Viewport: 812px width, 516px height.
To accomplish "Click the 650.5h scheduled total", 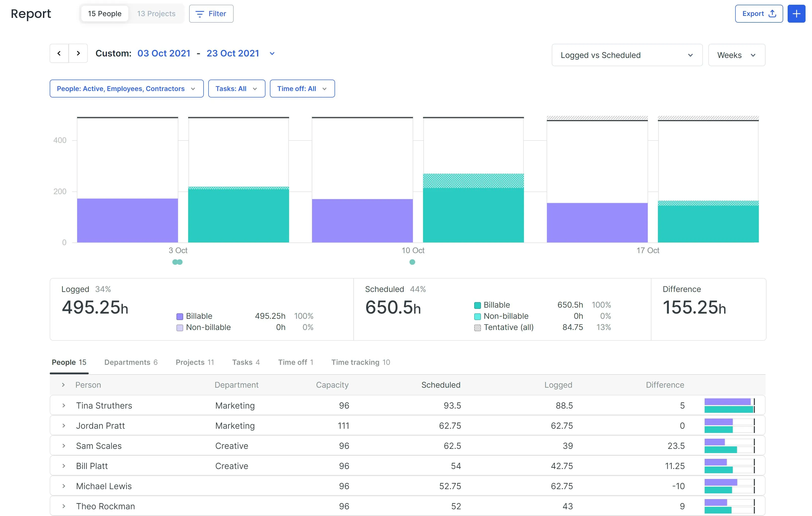I will [x=393, y=307].
